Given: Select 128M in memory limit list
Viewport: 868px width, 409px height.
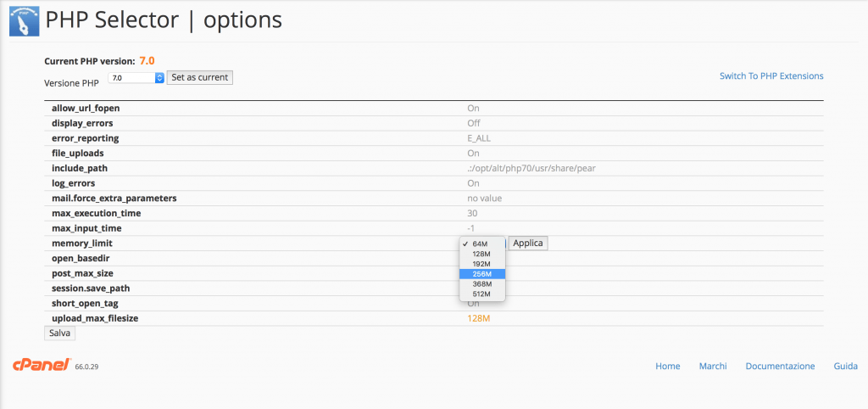Looking at the screenshot, I should 482,254.
